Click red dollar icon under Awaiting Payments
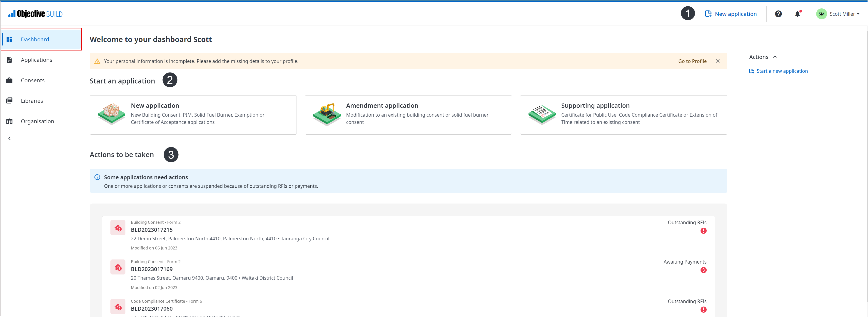The height and width of the screenshot is (317, 868). coord(703,270)
